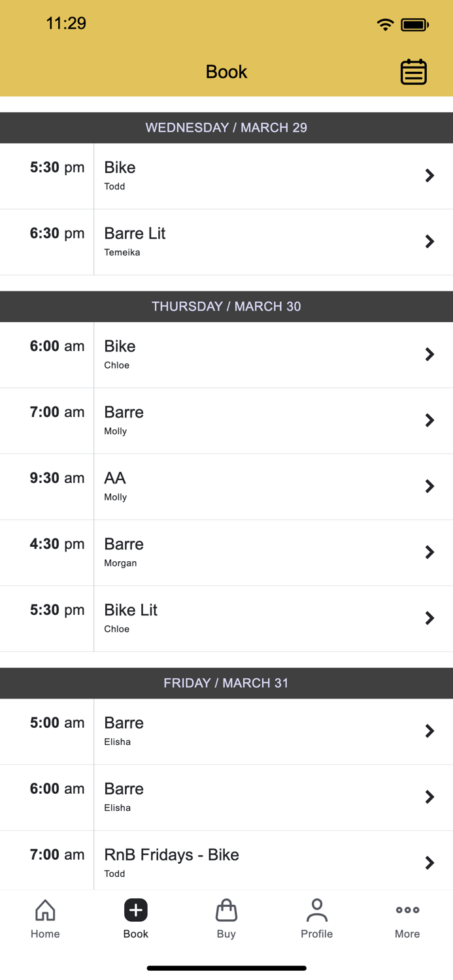Click the battery indicator in the status bar

pyautogui.click(x=414, y=24)
